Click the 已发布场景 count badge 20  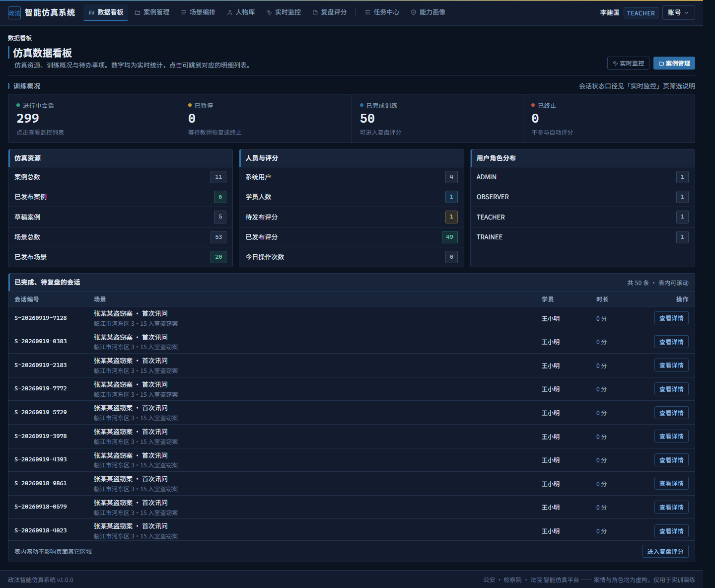[x=218, y=257]
